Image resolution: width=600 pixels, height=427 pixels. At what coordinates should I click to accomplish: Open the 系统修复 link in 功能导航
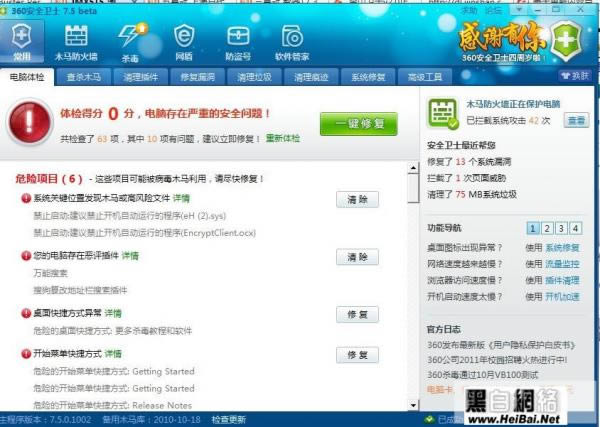pyautogui.click(x=562, y=248)
